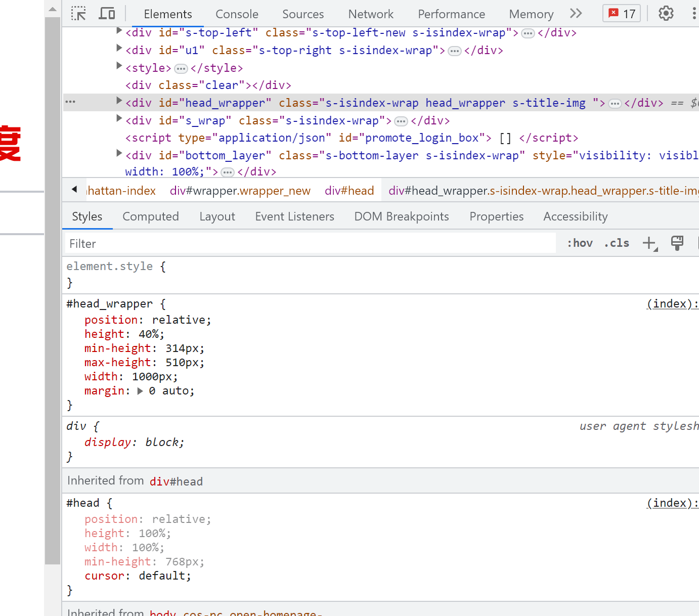
Task: Click the display: block value
Action: point(161,442)
